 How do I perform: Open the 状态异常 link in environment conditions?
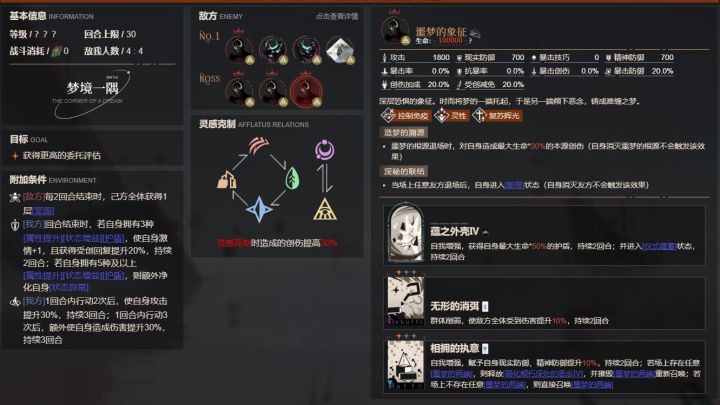tap(69, 287)
